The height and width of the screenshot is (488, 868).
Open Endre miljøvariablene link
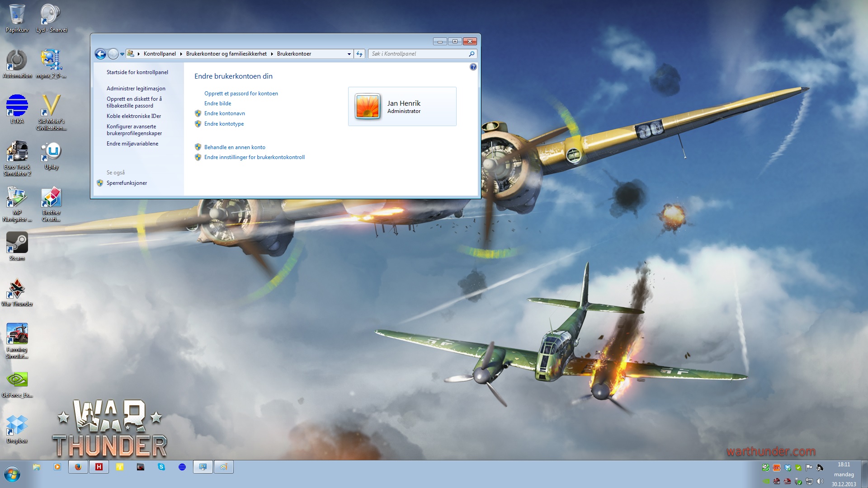[x=132, y=144]
